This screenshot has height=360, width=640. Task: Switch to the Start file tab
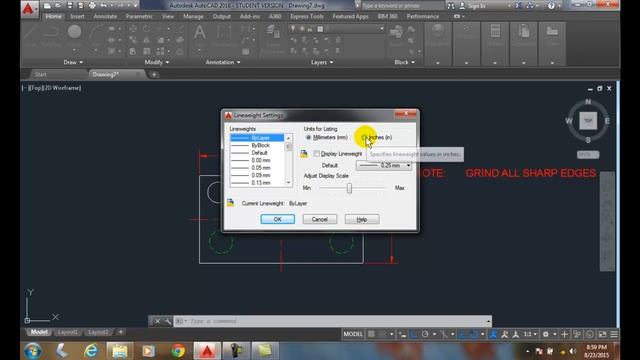[40, 74]
